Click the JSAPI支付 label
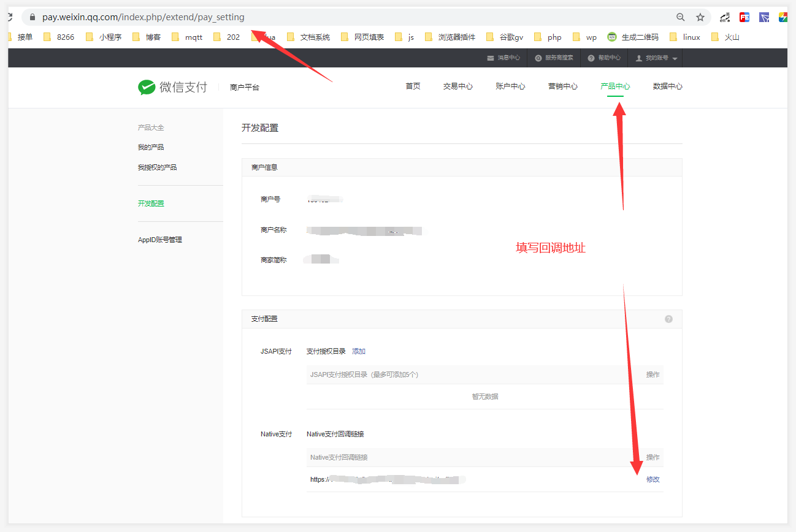Viewport: 796px width, 532px height. point(277,351)
